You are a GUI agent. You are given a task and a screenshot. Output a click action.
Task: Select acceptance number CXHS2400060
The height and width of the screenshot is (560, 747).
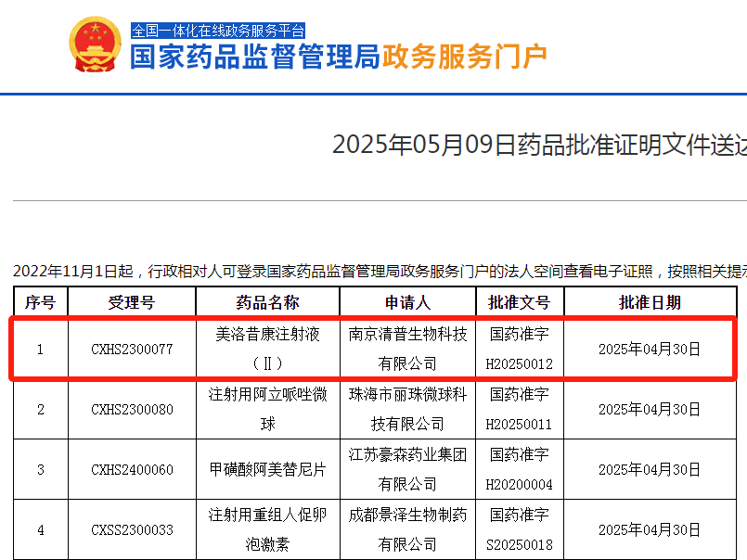(132, 469)
